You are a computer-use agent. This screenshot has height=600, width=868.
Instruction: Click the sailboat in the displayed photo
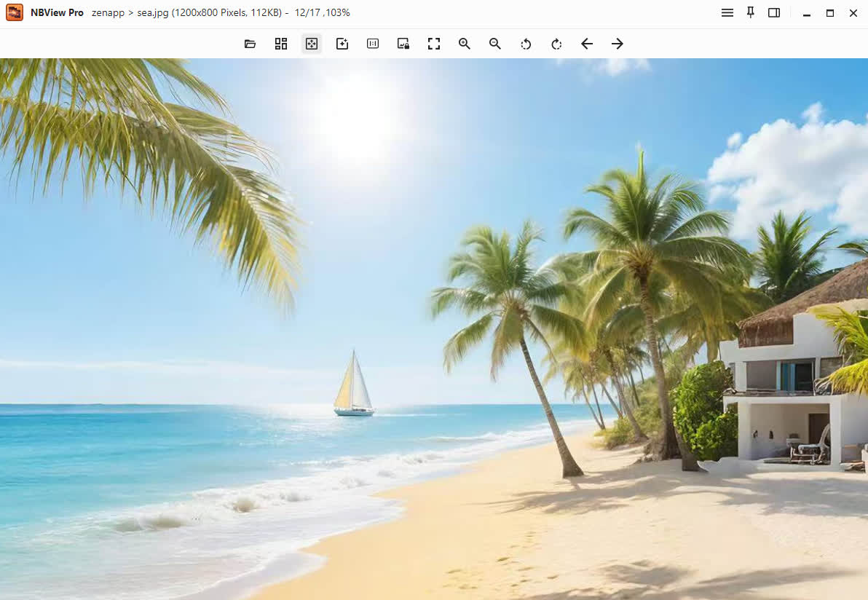[x=354, y=383]
